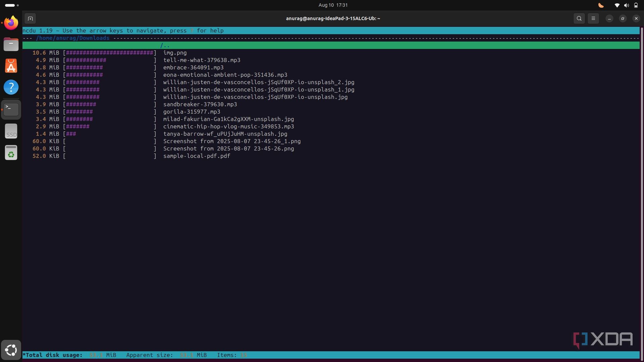Click the Total disk usage status text
The height and width of the screenshot is (362, 644).
(54, 355)
